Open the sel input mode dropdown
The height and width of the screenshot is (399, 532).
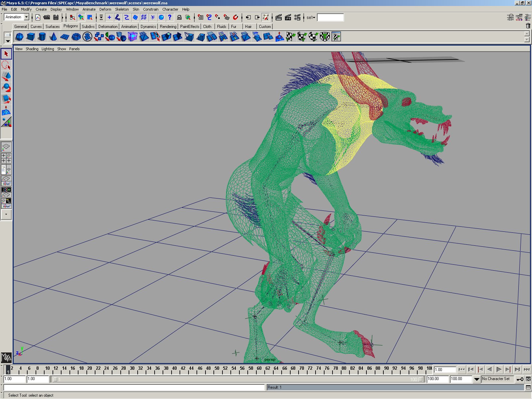311,17
